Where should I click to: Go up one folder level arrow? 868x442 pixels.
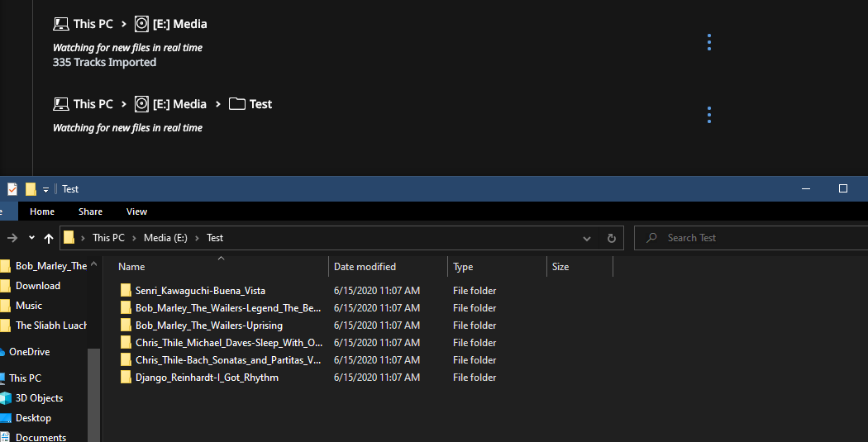49,238
